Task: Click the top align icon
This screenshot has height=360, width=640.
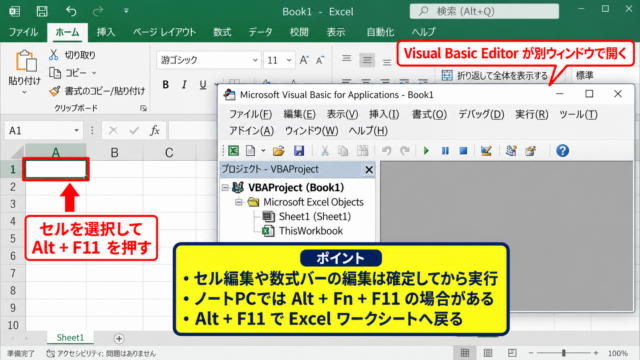Action: tap(347, 59)
